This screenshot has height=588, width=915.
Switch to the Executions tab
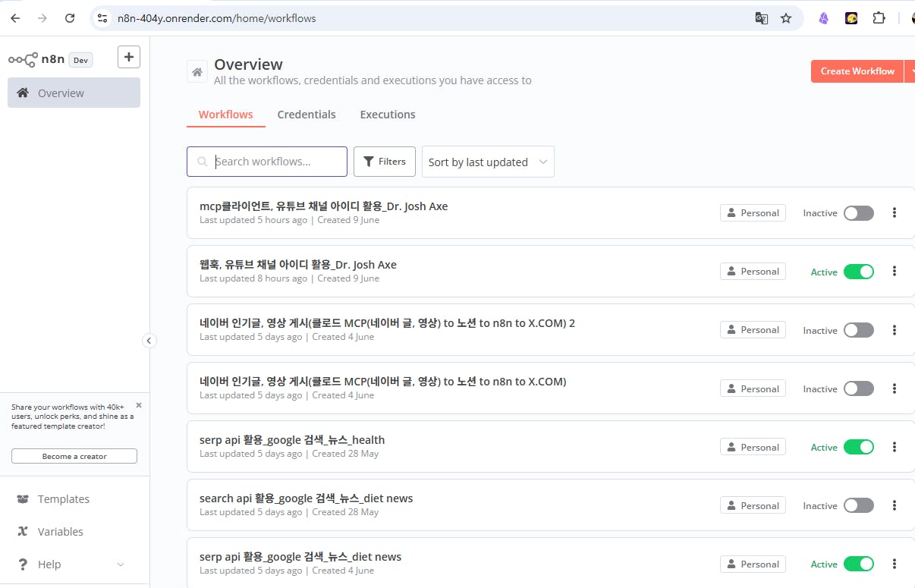(388, 115)
